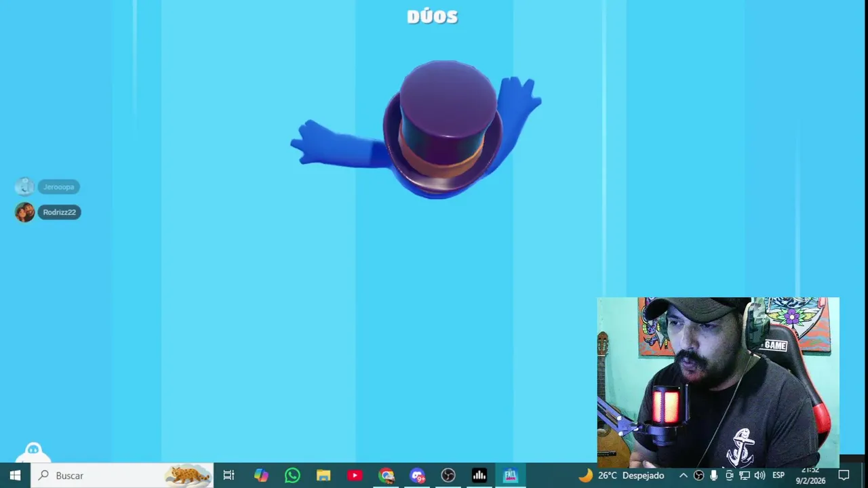Select player Rodrizz22 name tag
868x488 pixels.
[x=59, y=212]
